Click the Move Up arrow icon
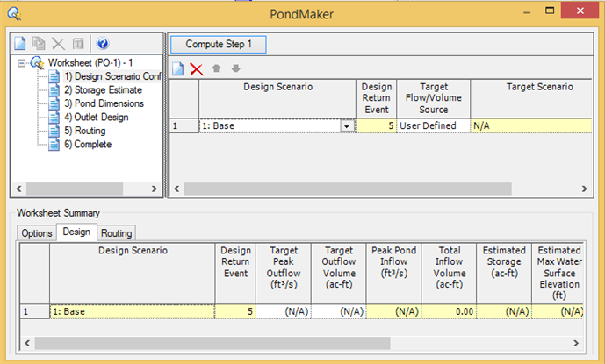This screenshot has width=605, height=364. click(216, 68)
